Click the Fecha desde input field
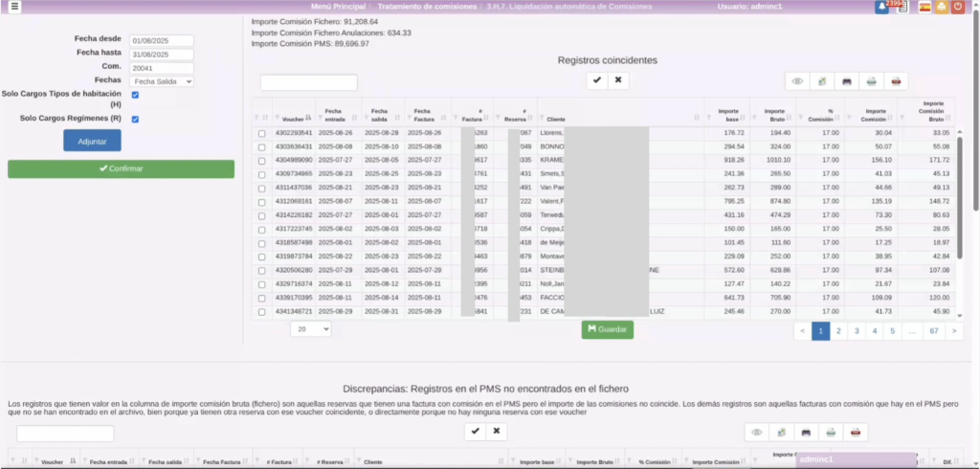 pyautogui.click(x=162, y=41)
